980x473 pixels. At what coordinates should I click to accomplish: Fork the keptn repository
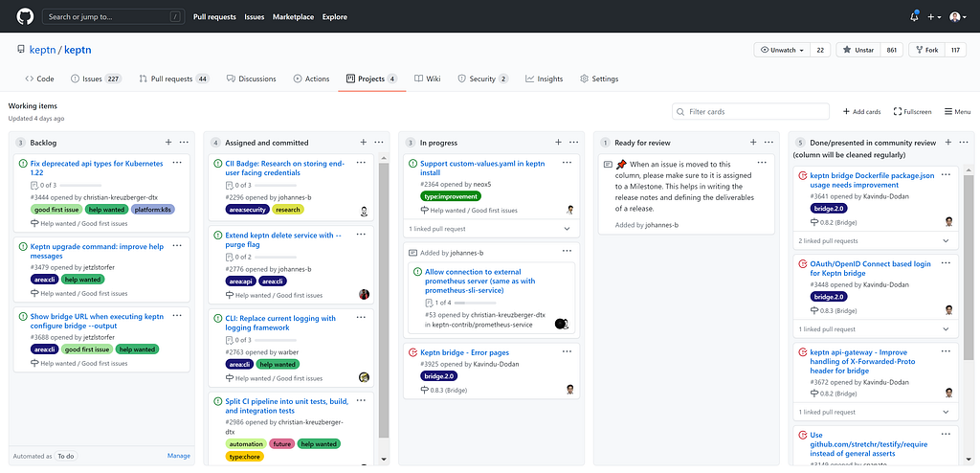(x=927, y=50)
